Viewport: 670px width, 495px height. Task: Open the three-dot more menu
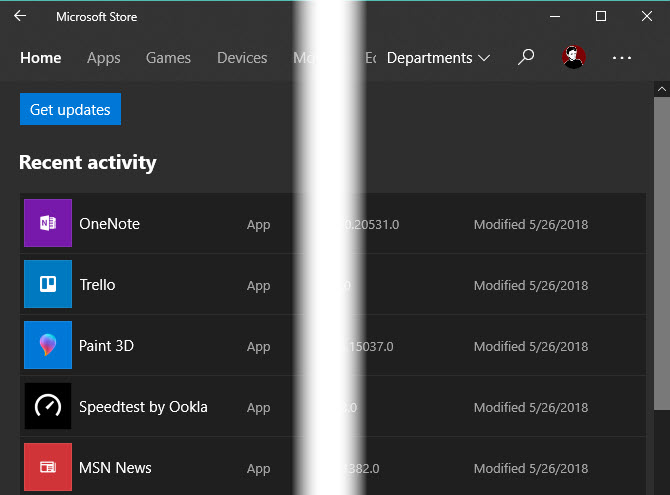pyautogui.click(x=622, y=58)
